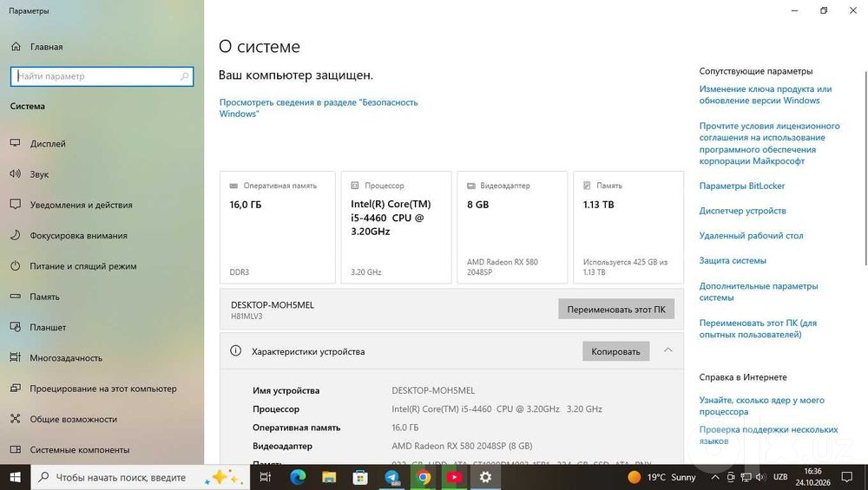Click the Settings gear on the taskbar
This screenshot has width=868, height=490.
pyautogui.click(x=485, y=477)
